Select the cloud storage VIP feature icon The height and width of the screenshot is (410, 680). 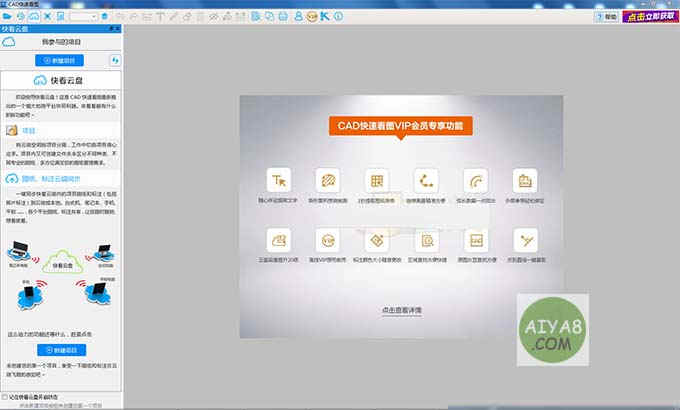pos(278,240)
